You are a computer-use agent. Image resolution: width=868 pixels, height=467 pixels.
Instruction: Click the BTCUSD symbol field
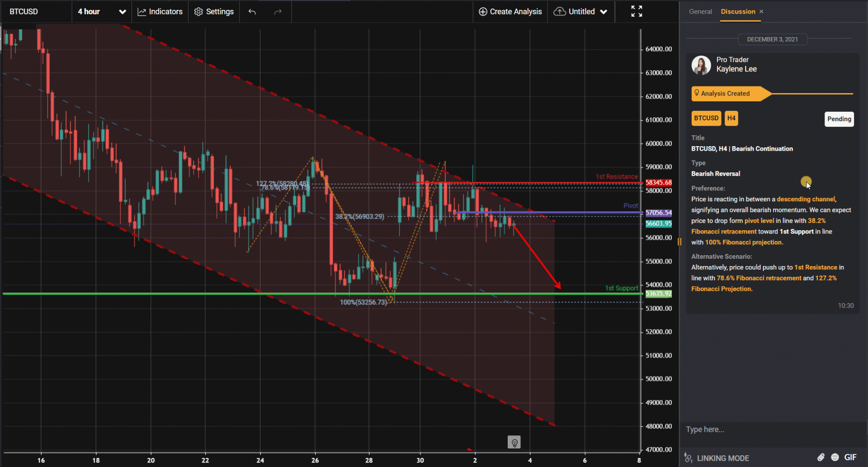pyautogui.click(x=36, y=12)
